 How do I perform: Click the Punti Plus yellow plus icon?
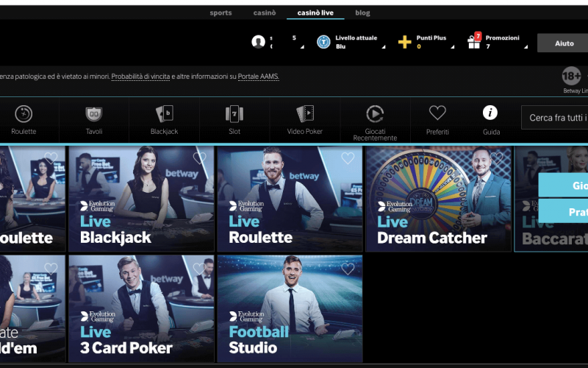tap(405, 42)
